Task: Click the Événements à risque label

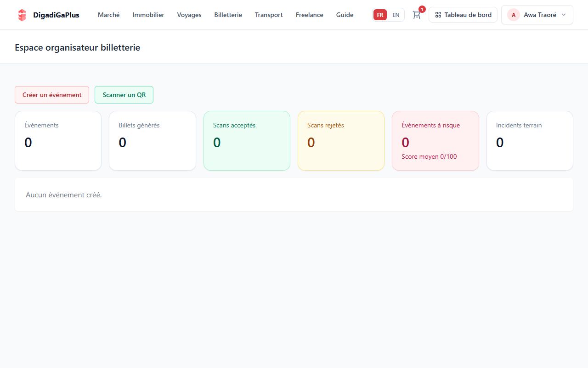Action: click(431, 125)
